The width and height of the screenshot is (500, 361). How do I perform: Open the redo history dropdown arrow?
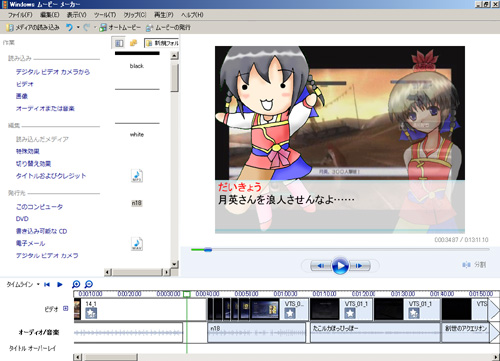tap(95, 27)
